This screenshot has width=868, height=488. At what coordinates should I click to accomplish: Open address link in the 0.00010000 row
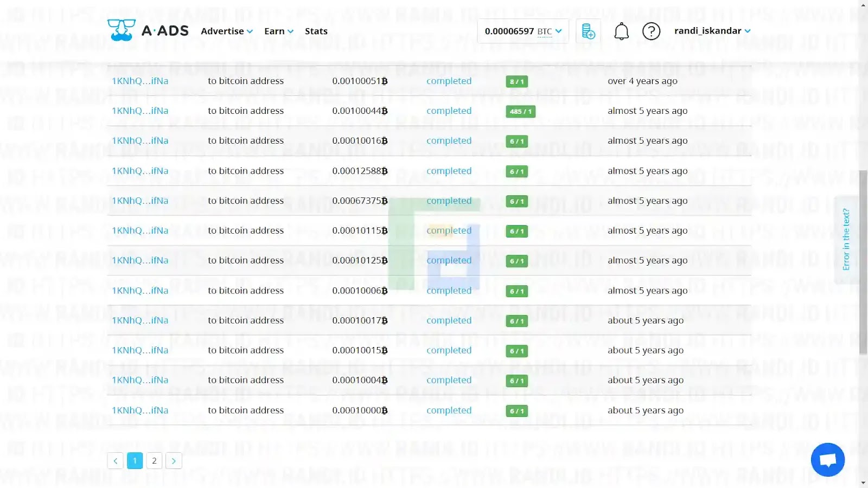140,410
